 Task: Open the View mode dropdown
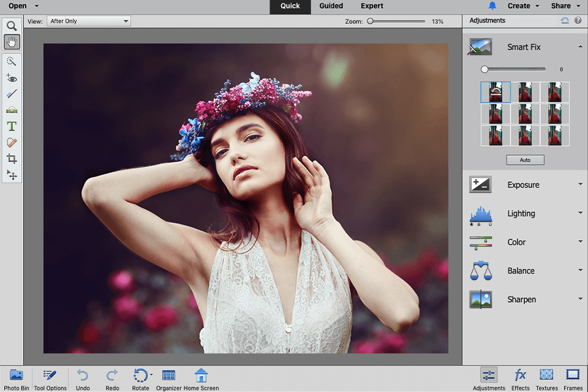click(89, 21)
